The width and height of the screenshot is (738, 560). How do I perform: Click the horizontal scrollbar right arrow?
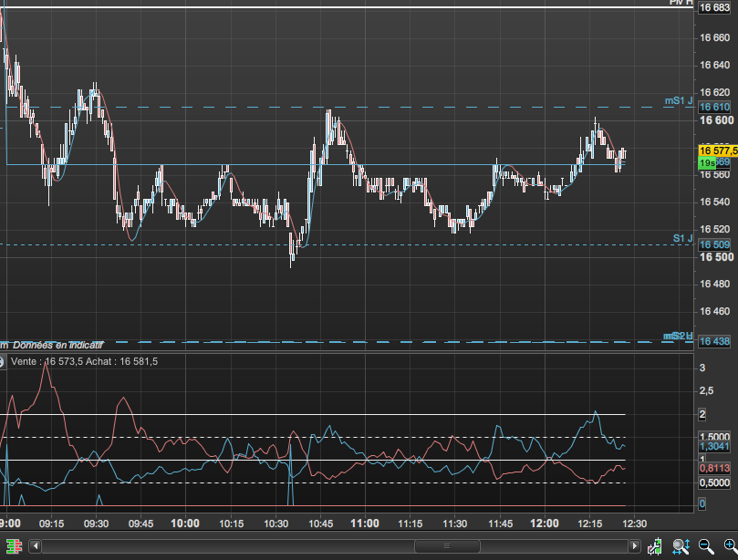pos(634,546)
